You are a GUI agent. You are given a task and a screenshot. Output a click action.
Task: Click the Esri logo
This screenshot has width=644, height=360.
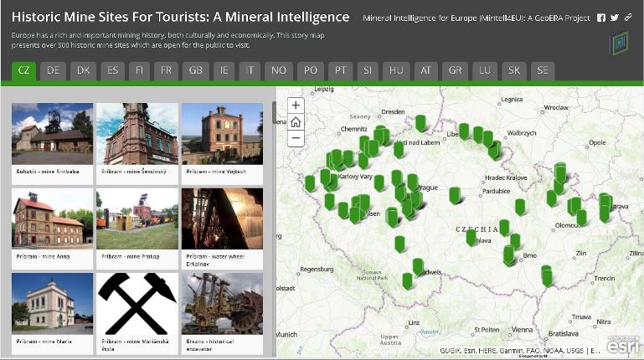click(623, 345)
